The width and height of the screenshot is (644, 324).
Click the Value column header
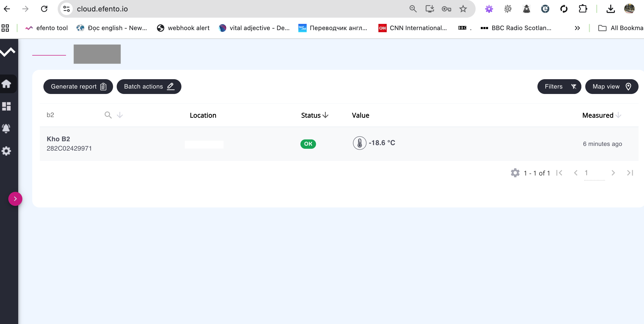click(x=360, y=115)
